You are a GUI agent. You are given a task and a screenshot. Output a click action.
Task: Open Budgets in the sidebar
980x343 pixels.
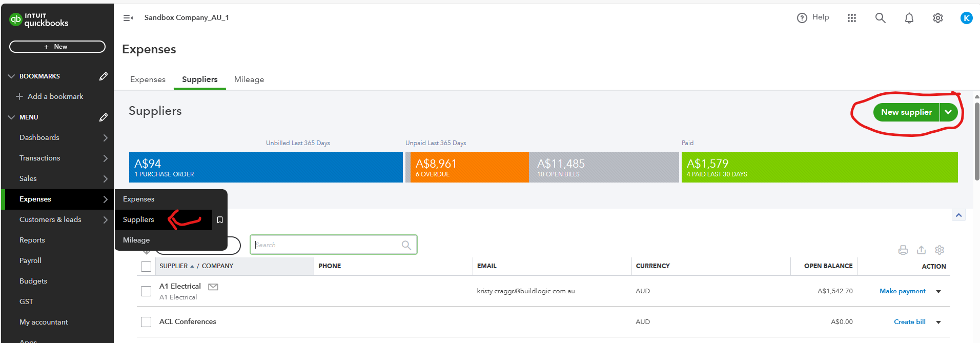click(33, 281)
